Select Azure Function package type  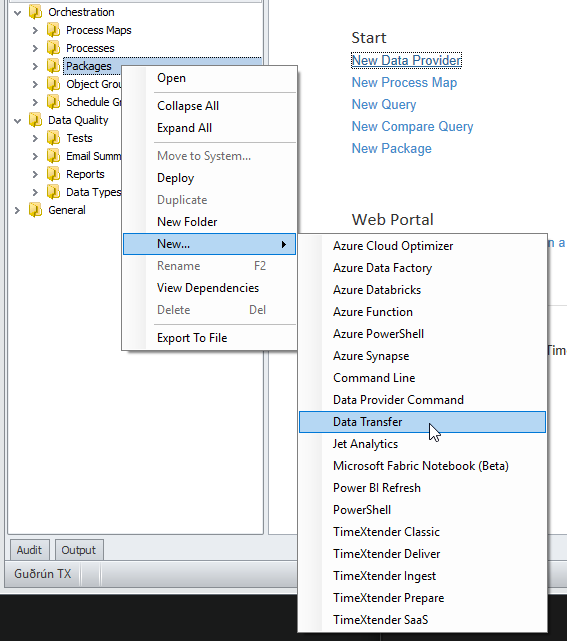pos(423,312)
